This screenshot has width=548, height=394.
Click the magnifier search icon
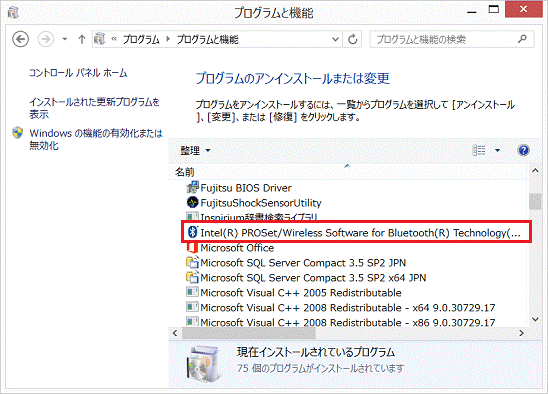pos(522,39)
